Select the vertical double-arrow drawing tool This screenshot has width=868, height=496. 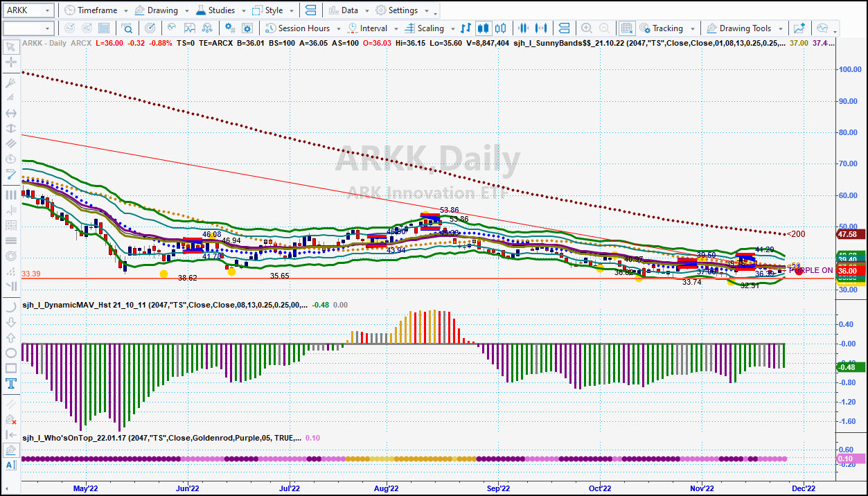pos(11,128)
